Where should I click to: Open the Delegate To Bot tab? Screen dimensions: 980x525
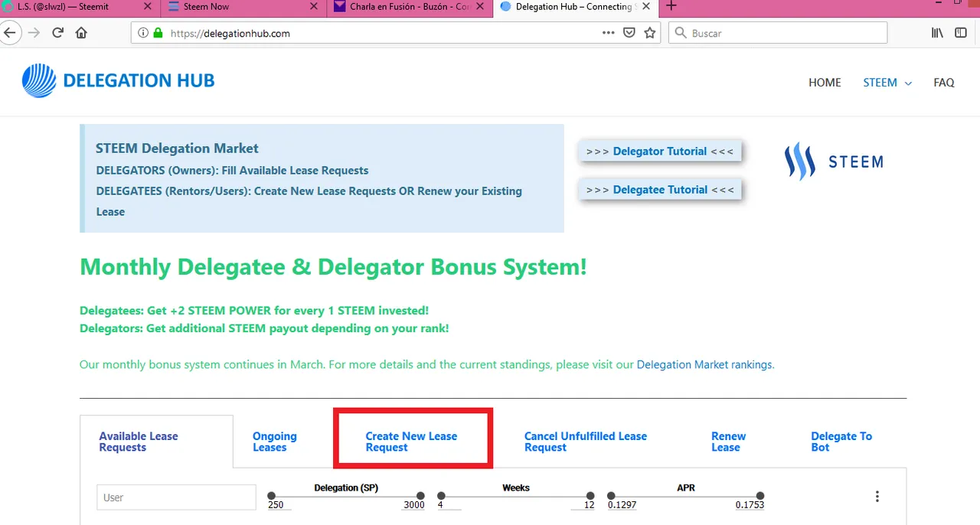[x=841, y=442]
